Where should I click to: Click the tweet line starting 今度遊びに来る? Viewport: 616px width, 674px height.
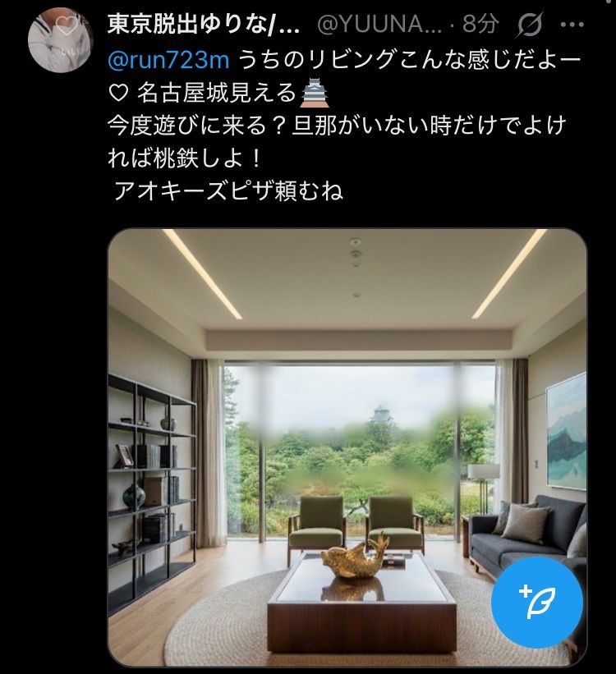click(x=337, y=126)
